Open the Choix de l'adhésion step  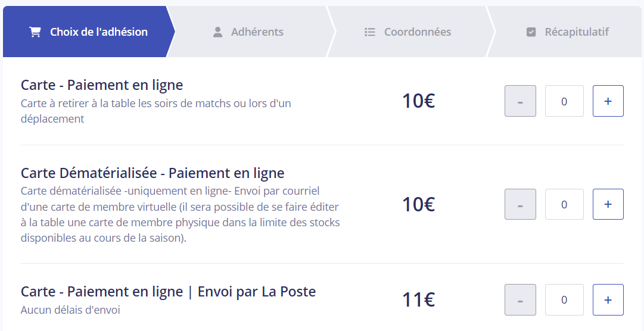coord(88,32)
